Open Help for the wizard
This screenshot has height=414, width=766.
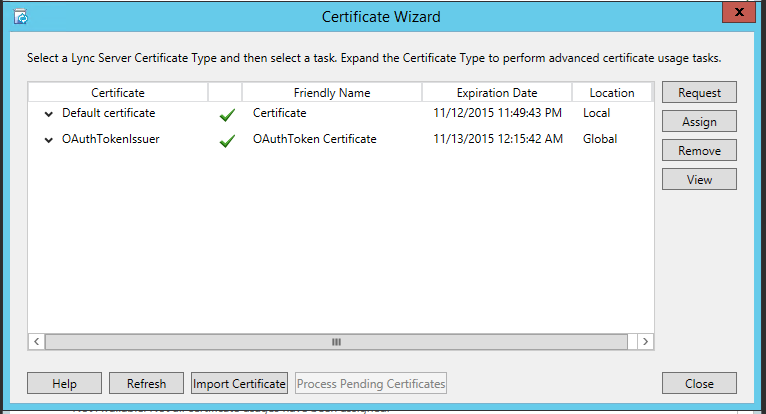[x=64, y=383]
